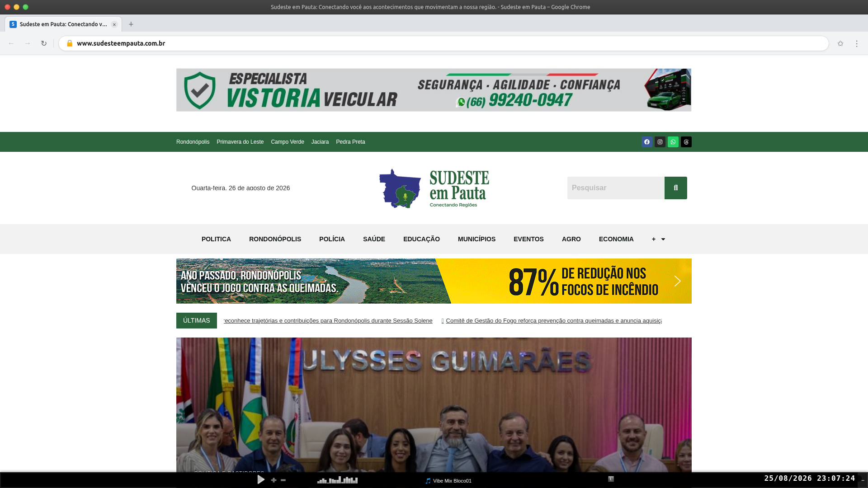868x488 pixels.
Task: Click the green search magnifier button
Action: click(675, 188)
